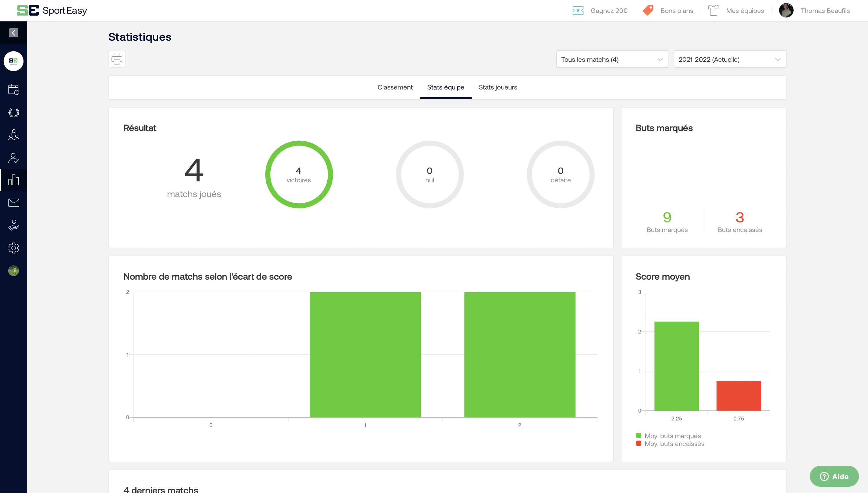Click the green bar for score gap 2
868x493 pixels.
tap(520, 354)
